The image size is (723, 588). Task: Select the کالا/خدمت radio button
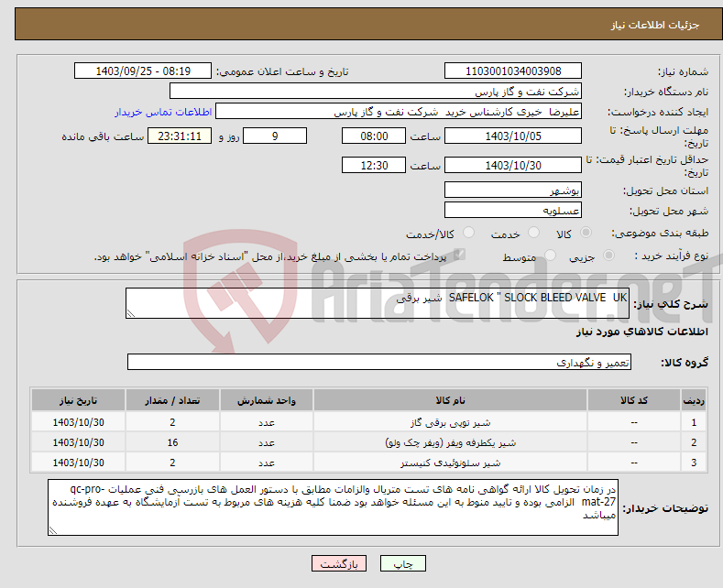click(x=468, y=233)
